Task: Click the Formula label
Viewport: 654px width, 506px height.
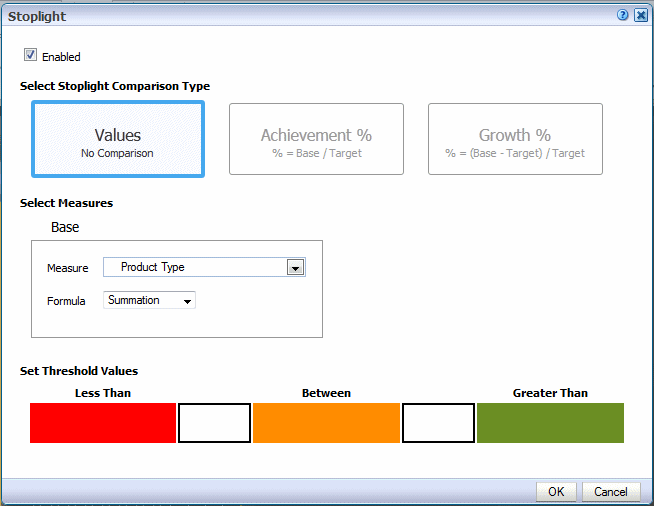Action: pos(66,301)
